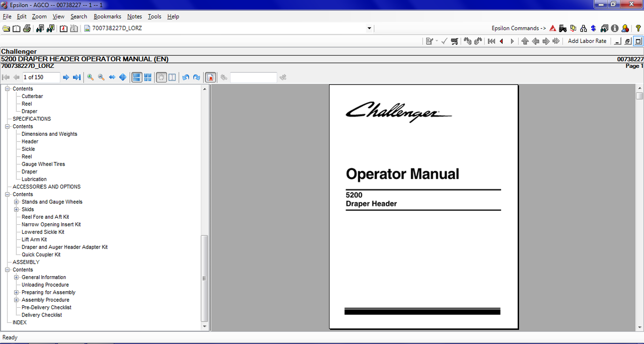Click the red left triangle previous icon

tap(502, 41)
